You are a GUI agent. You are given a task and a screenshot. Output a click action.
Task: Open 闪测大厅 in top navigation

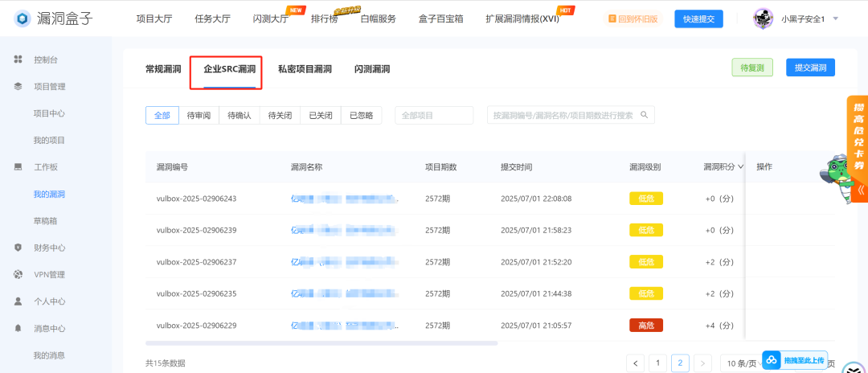pos(271,18)
